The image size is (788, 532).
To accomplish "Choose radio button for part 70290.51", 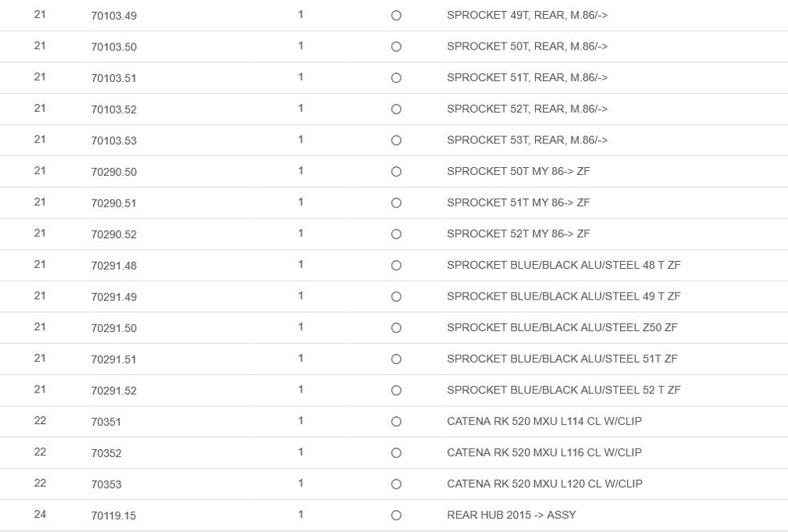I will [x=396, y=203].
